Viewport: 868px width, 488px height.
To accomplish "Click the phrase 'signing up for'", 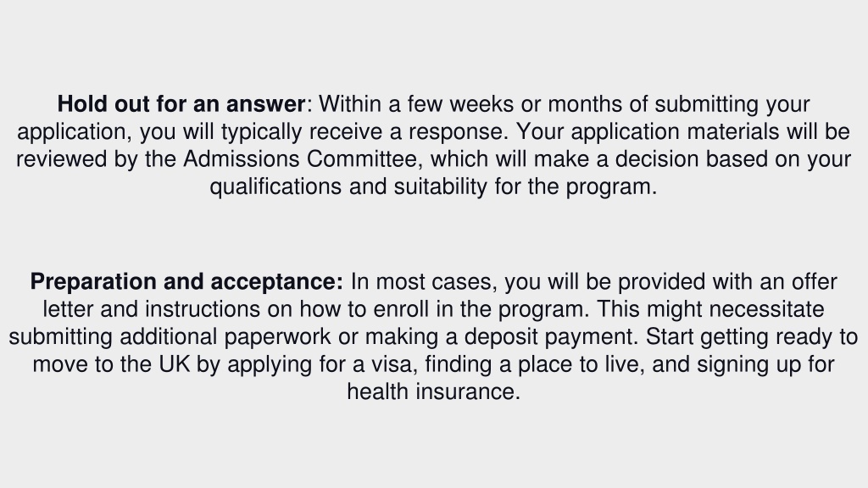I will click(765, 364).
